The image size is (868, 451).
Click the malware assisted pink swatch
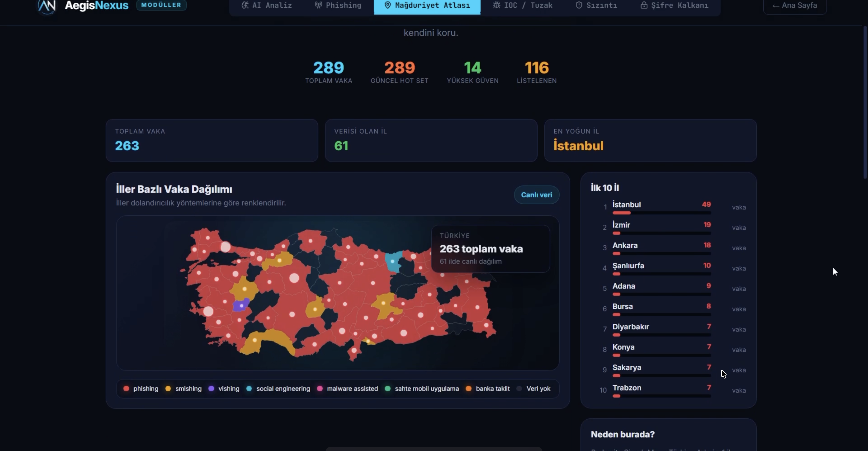320,388
